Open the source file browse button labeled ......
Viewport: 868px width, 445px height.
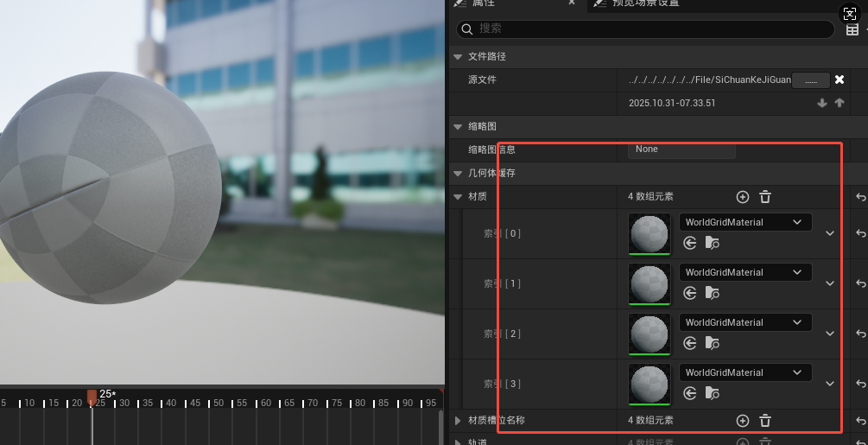[810, 80]
